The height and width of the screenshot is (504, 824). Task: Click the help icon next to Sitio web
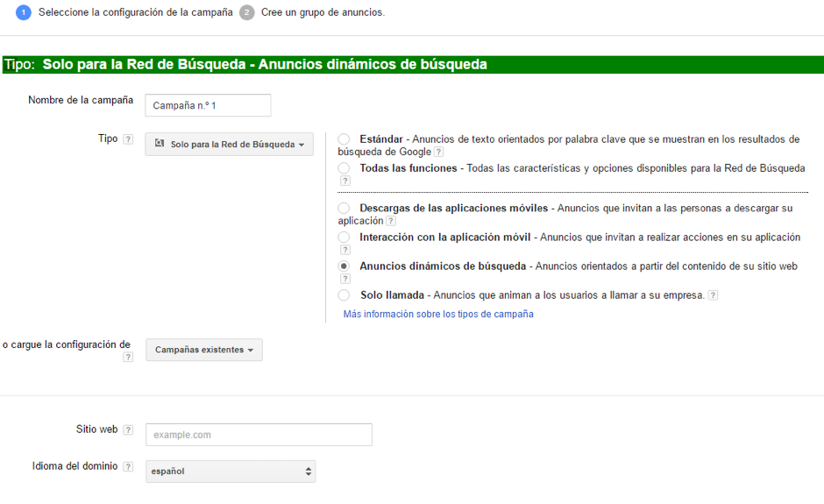(x=128, y=430)
